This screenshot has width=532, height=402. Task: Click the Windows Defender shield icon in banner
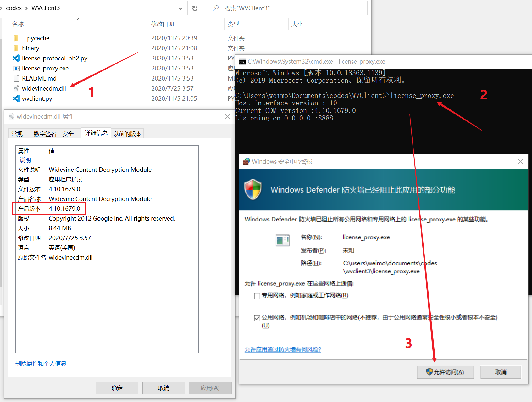253,189
